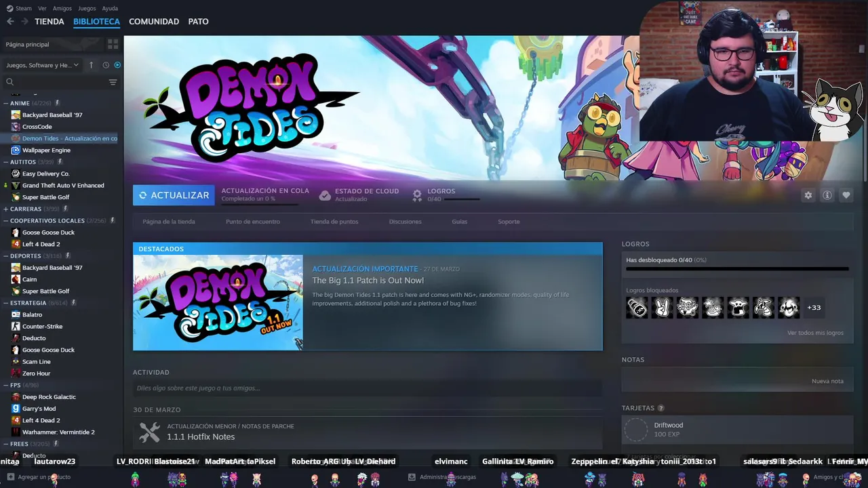
Task: Toggle the ready-to-play filter icon
Action: pos(117,65)
